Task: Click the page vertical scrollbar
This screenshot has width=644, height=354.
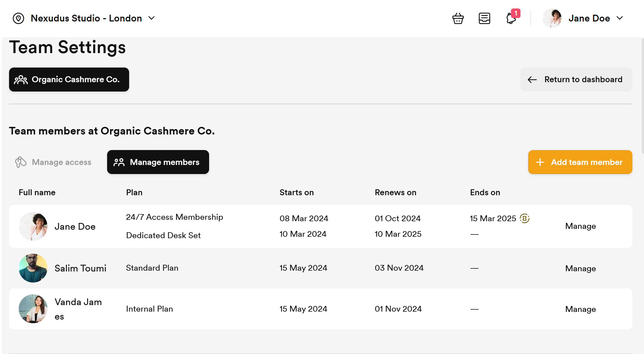Action: click(x=643, y=96)
